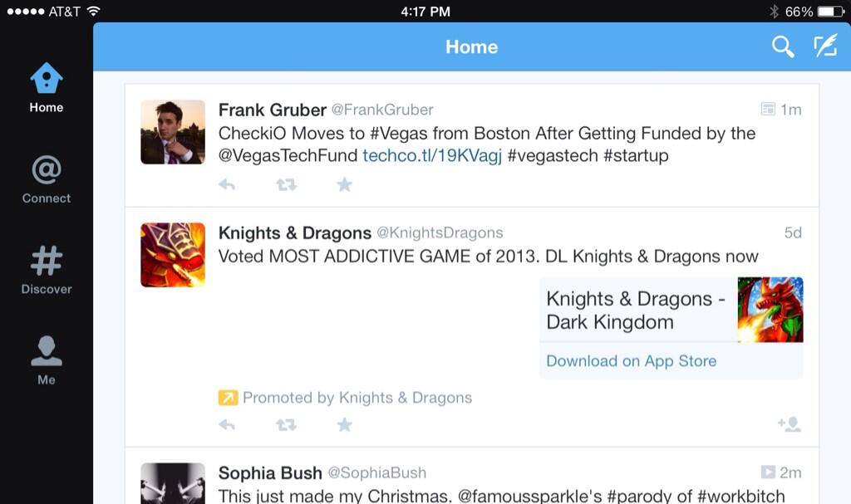Open the Me profile tab
The width and height of the screenshot is (851, 504).
[x=47, y=360]
